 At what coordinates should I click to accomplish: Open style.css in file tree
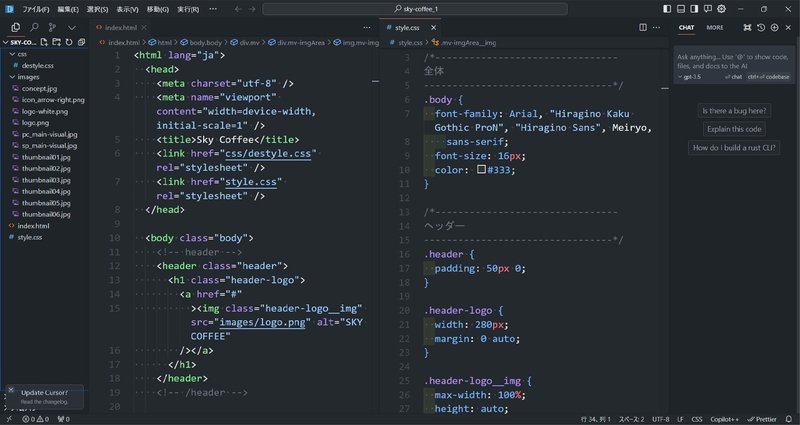pos(30,237)
